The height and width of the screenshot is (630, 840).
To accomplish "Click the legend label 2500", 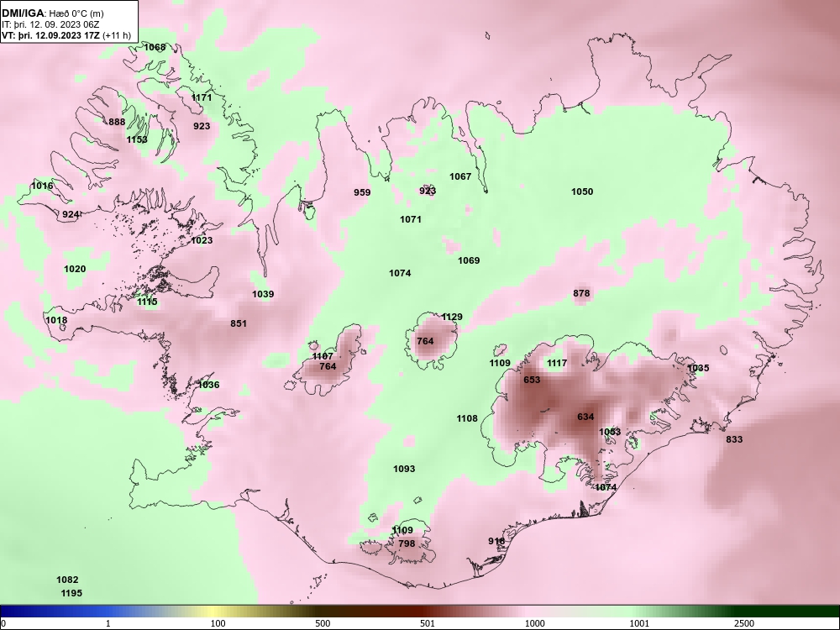I will click(744, 623).
